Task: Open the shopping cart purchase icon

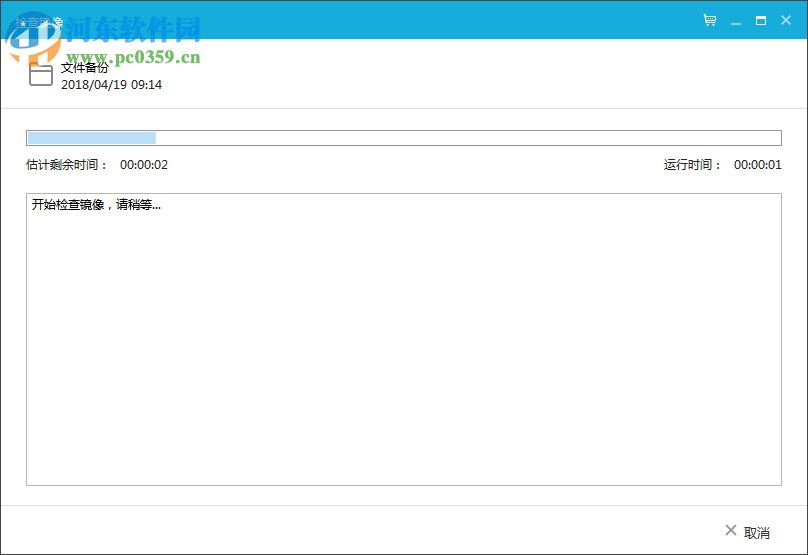Action: pos(710,20)
